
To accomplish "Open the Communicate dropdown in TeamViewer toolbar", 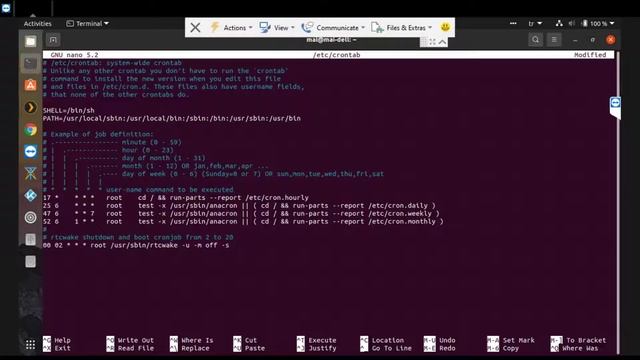I will click(333, 28).
